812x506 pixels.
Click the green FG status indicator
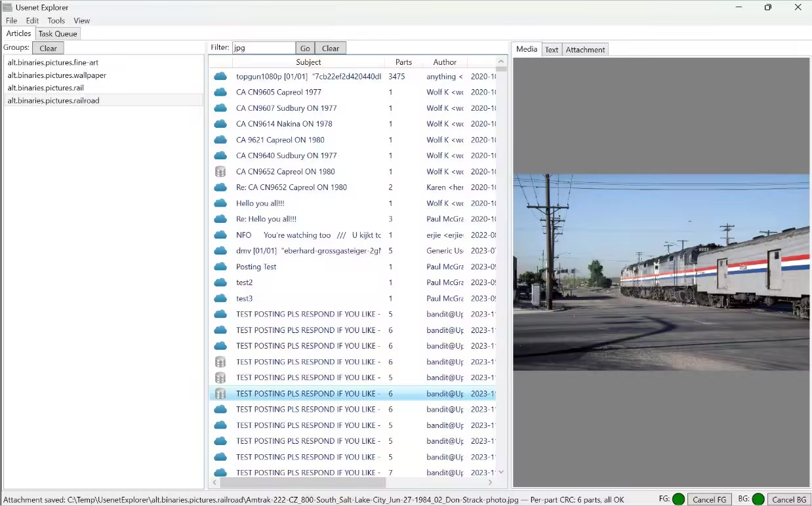[x=678, y=499]
